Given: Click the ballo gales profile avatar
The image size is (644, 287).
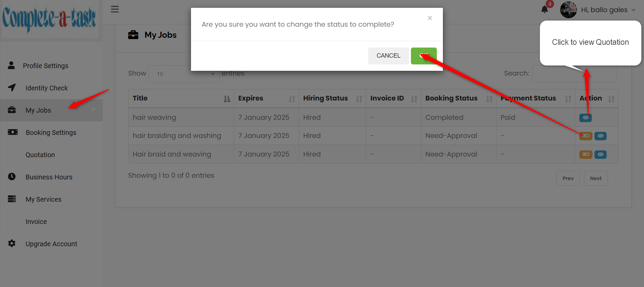Looking at the screenshot, I should click(569, 10).
